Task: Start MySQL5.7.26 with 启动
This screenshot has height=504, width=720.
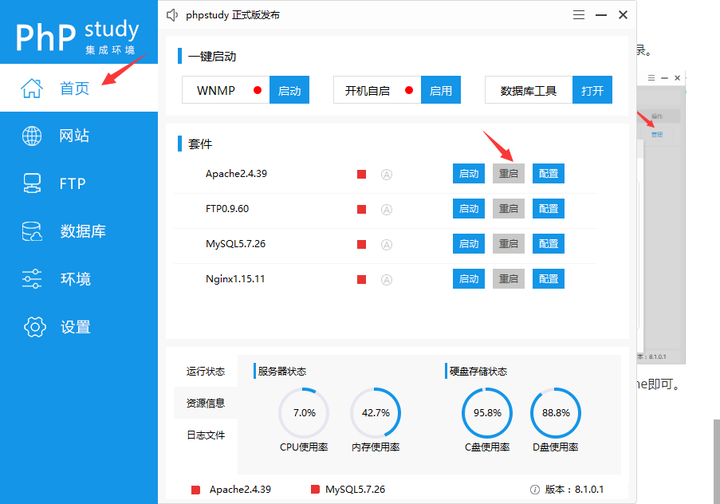Action: [469, 244]
